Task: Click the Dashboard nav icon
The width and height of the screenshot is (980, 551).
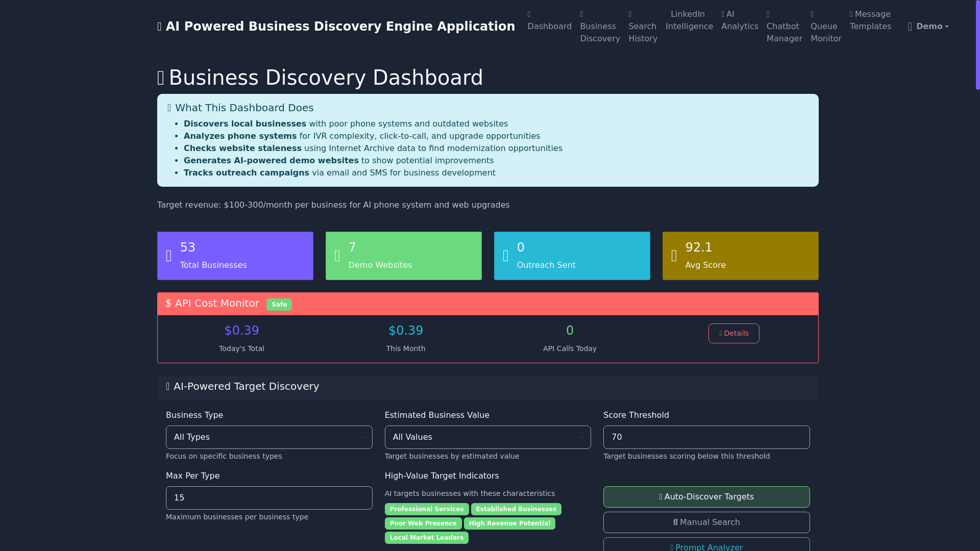Action: click(x=529, y=14)
